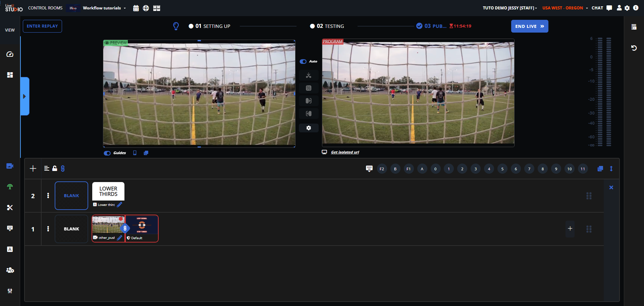Toggle the Auto transition switch
The height and width of the screenshot is (306, 644).
pos(303,61)
